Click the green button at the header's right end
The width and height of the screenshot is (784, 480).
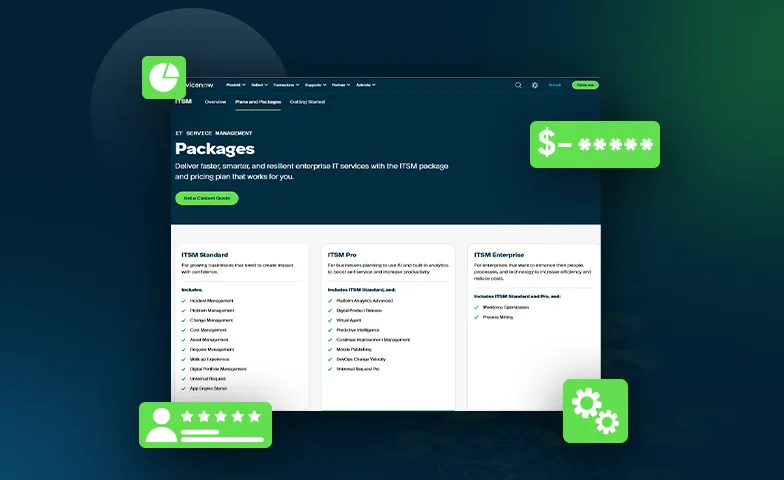pyautogui.click(x=585, y=85)
